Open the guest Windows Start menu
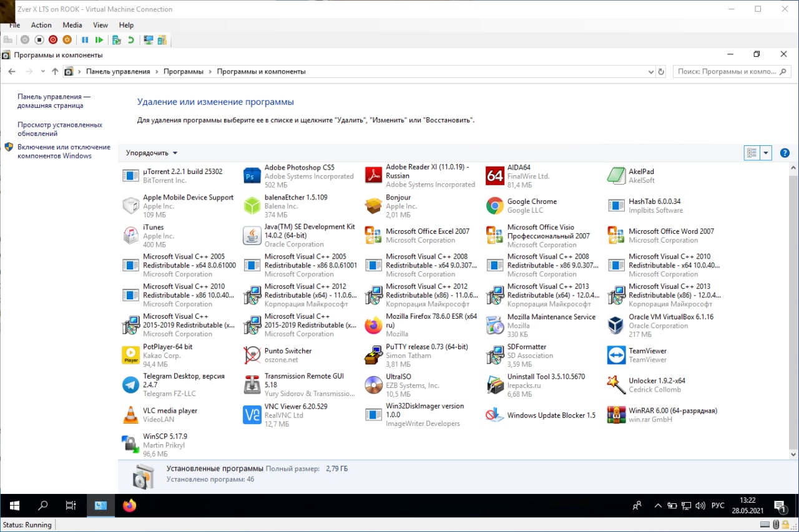This screenshot has width=799, height=532. tap(14, 506)
